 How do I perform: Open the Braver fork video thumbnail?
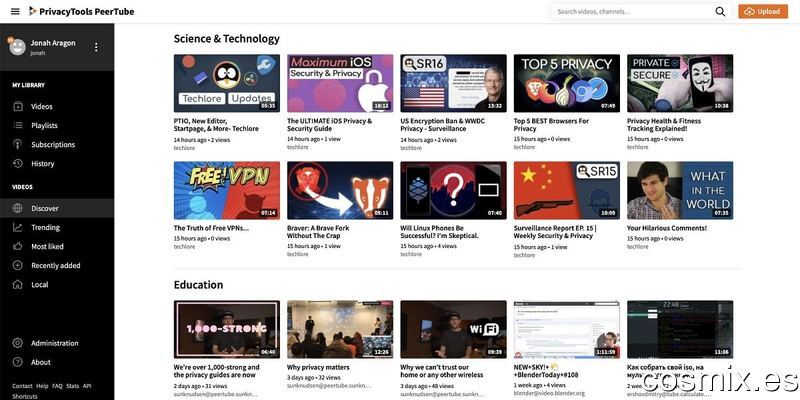click(x=340, y=190)
